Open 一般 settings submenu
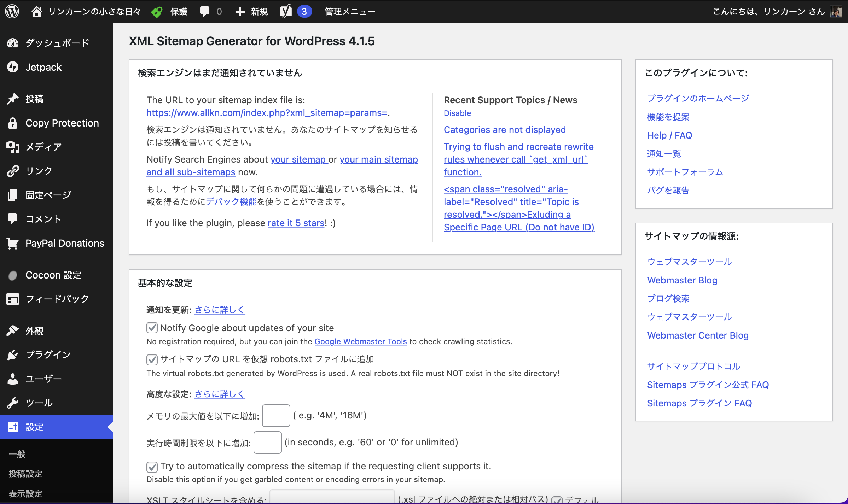848x504 pixels. (17, 454)
